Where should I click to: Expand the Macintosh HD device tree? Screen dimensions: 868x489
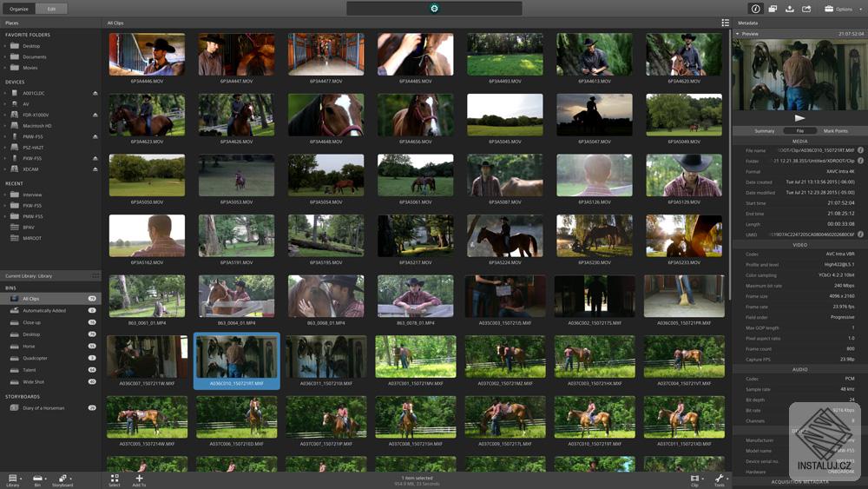5,126
